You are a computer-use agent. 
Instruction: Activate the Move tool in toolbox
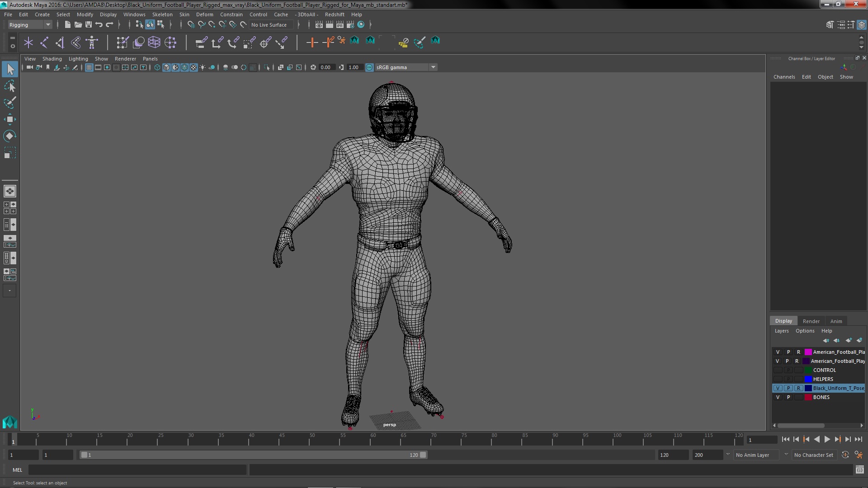[10, 119]
